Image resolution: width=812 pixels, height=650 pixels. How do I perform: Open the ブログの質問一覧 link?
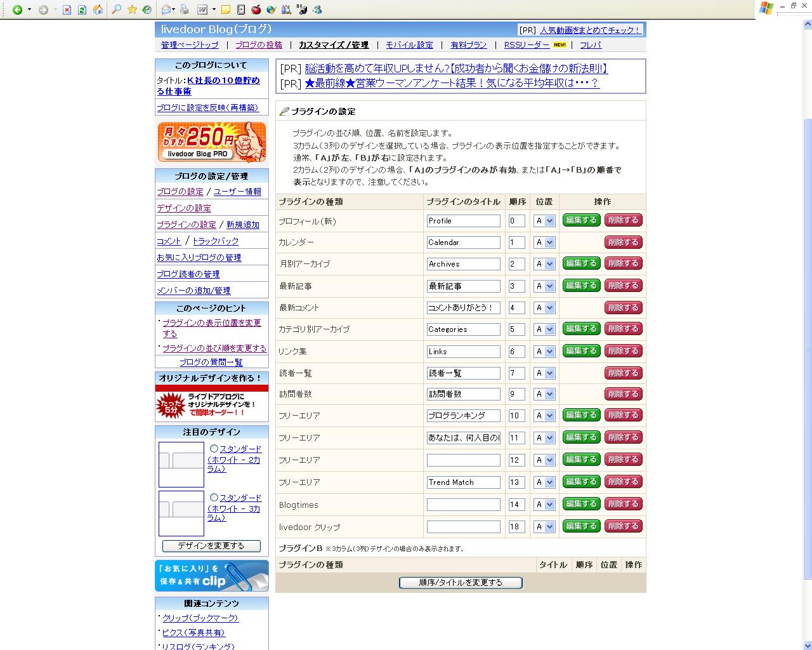211,362
